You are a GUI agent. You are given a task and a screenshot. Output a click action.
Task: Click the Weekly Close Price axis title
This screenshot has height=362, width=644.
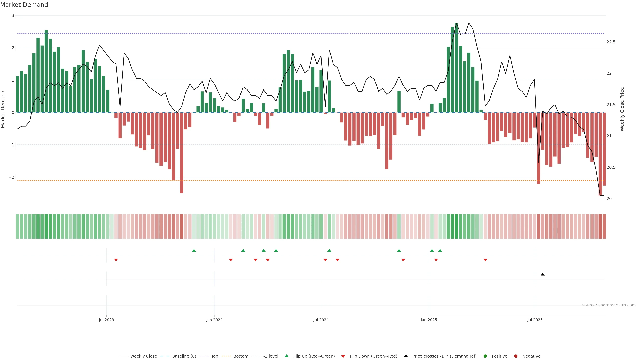622,109
